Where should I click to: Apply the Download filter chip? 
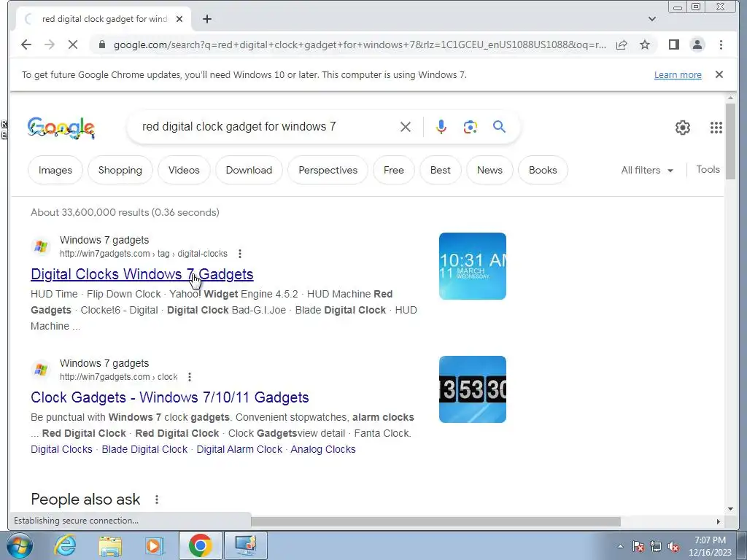[x=249, y=170]
